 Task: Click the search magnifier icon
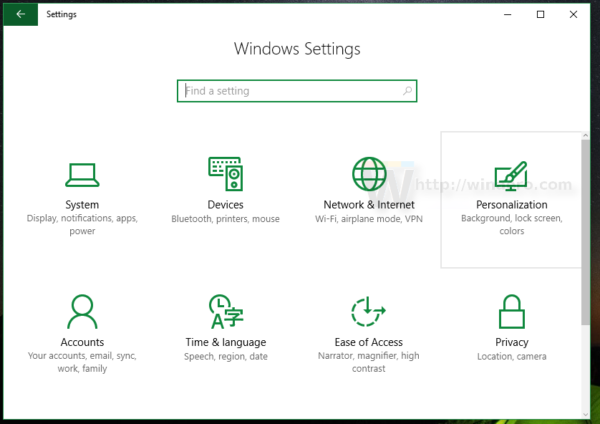coord(407,91)
